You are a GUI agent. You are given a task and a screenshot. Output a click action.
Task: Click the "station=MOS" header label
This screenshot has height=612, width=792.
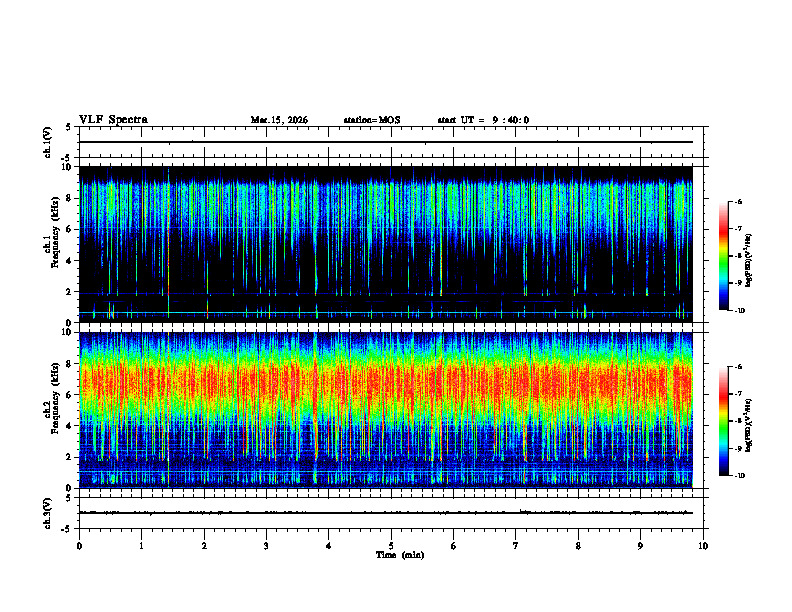372,120
